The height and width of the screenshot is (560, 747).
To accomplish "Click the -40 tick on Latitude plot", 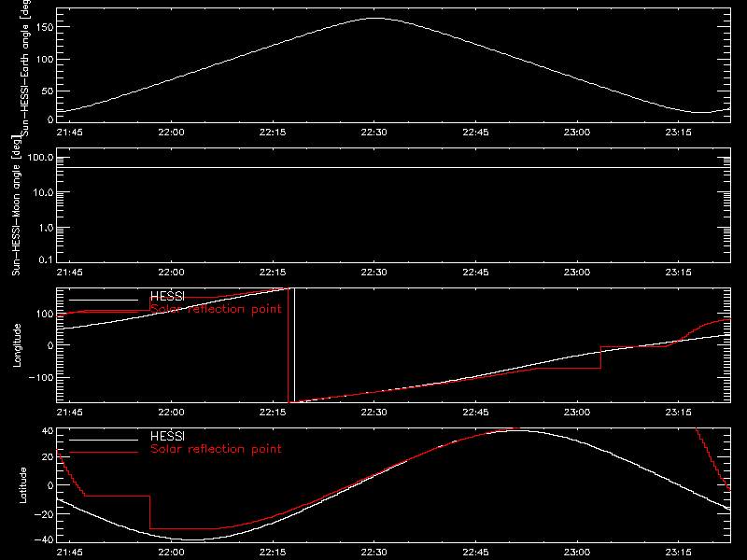I will pos(43,540).
